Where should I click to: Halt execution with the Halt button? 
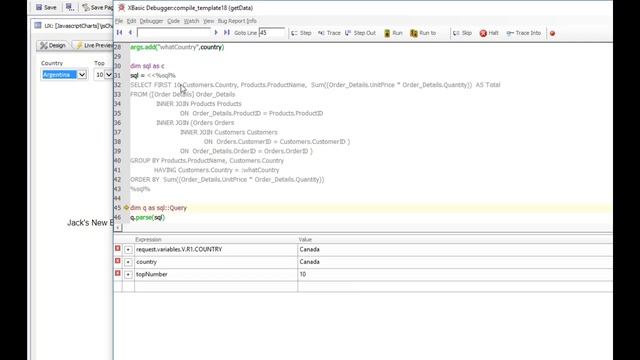pyautogui.click(x=489, y=33)
